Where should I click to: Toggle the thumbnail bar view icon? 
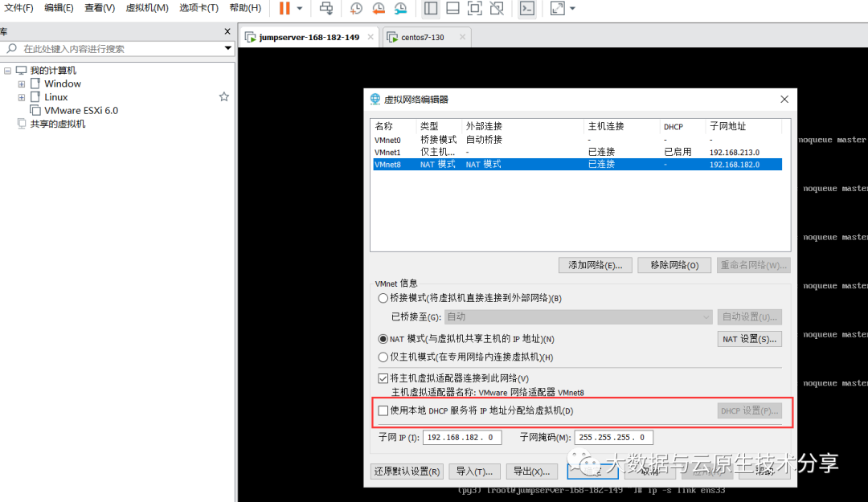click(x=452, y=8)
